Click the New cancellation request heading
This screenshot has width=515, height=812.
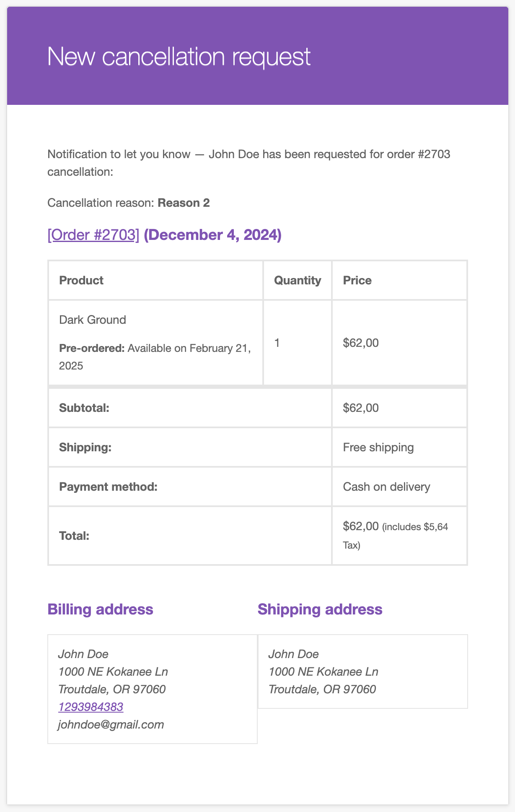[179, 56]
